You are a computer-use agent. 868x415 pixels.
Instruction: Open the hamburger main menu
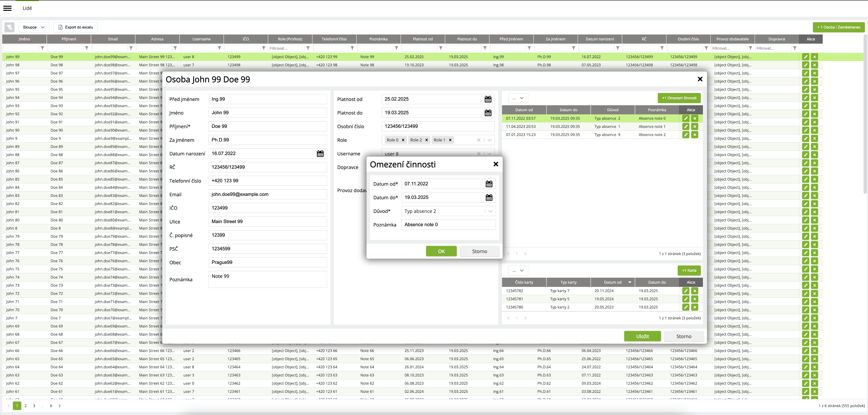pyautogui.click(x=7, y=8)
